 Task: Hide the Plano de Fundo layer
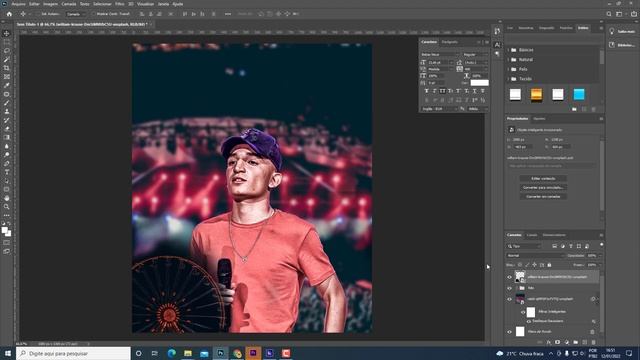[509, 332]
